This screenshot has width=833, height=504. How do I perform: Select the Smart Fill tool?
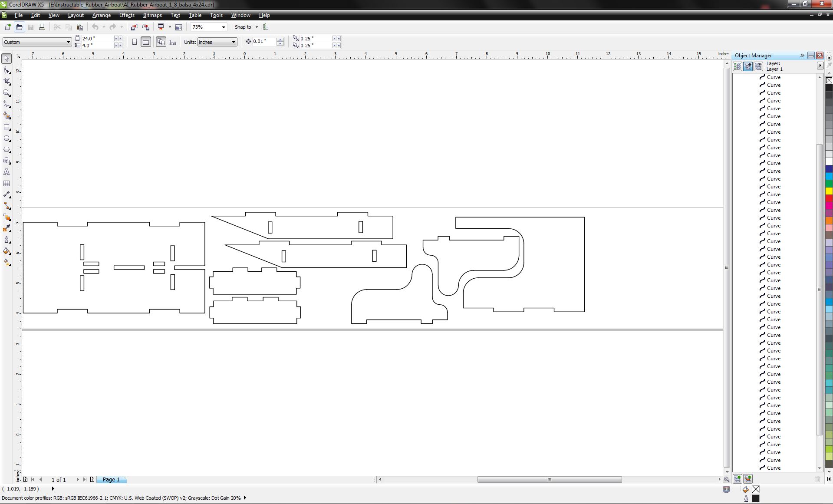click(x=7, y=115)
